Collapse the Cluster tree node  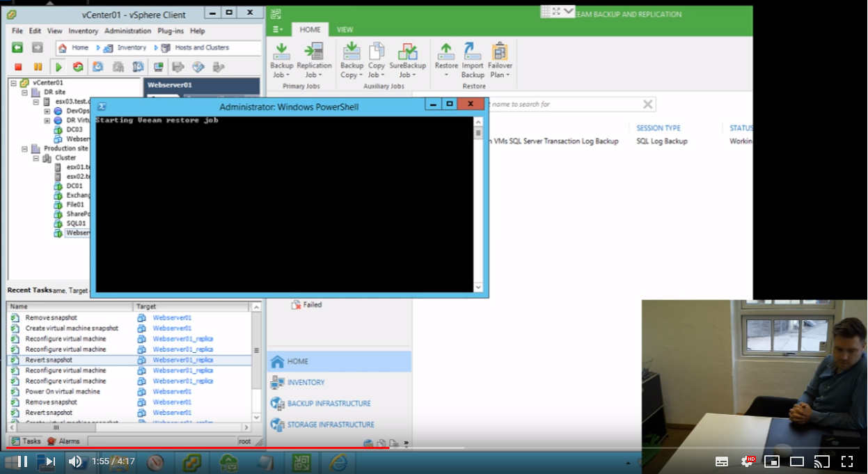(x=35, y=158)
